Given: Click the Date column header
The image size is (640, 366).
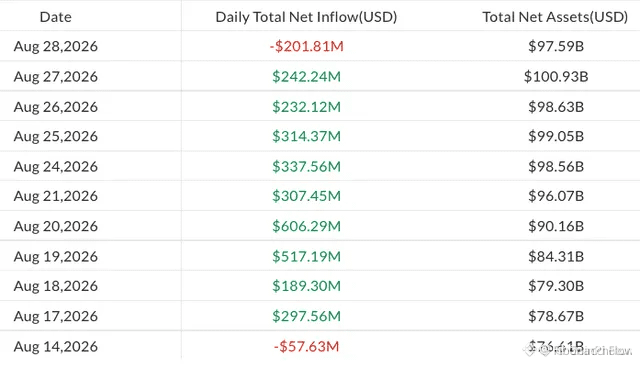Looking at the screenshot, I should (x=56, y=17).
